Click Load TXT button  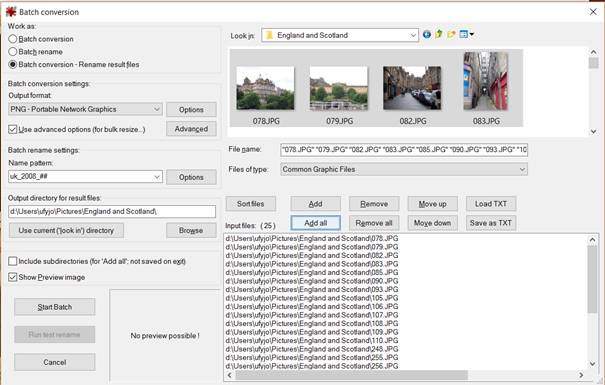pyautogui.click(x=491, y=204)
